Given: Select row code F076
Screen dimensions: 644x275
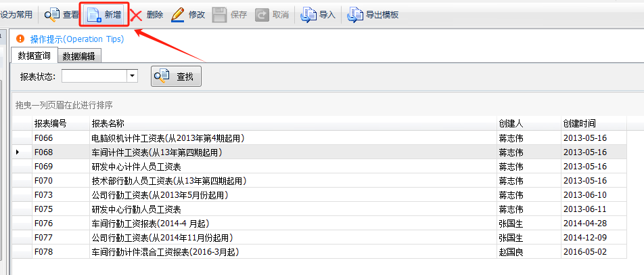Looking at the screenshot, I should coord(43,224).
